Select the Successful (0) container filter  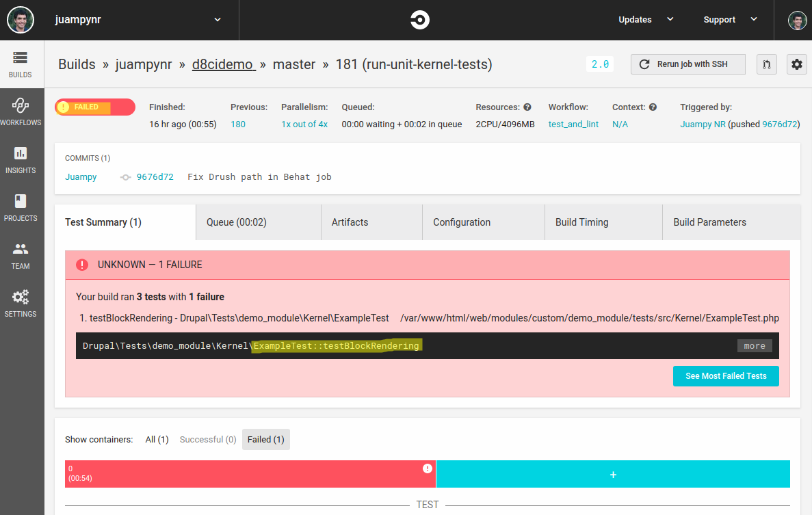pos(207,439)
